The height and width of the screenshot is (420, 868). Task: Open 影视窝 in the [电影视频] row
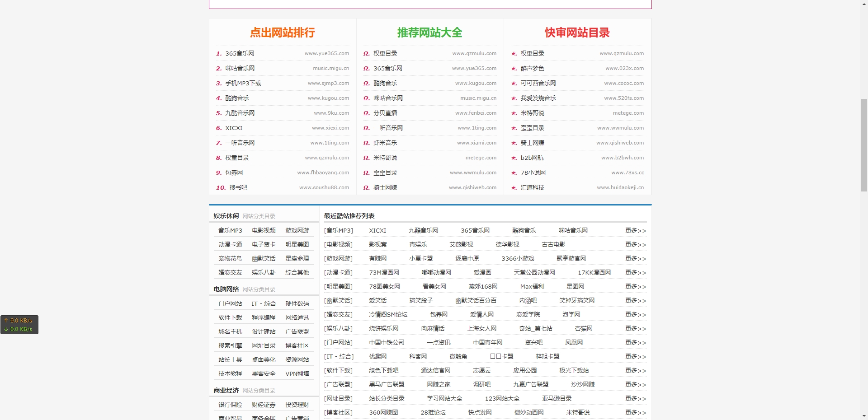377,244
